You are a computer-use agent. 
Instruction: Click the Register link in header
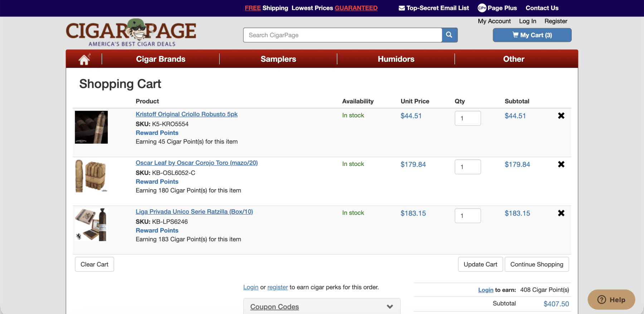click(556, 21)
